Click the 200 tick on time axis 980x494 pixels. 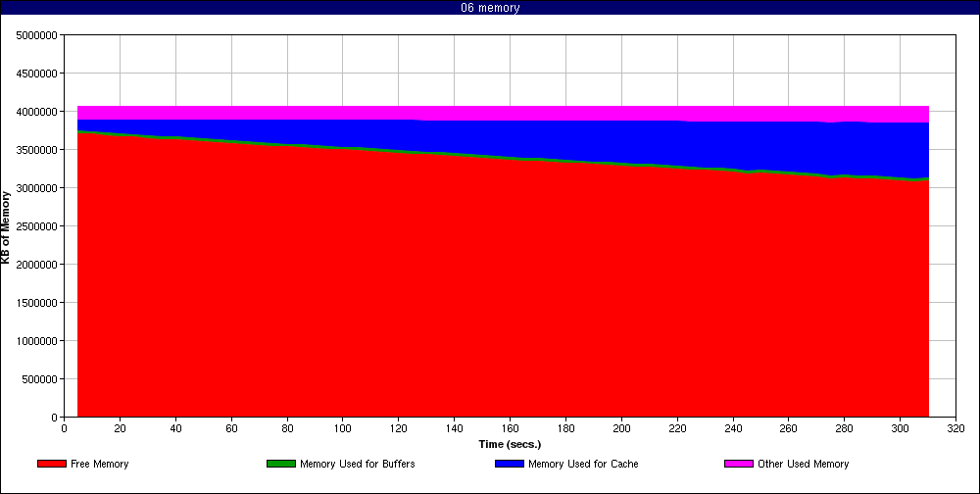coord(621,429)
